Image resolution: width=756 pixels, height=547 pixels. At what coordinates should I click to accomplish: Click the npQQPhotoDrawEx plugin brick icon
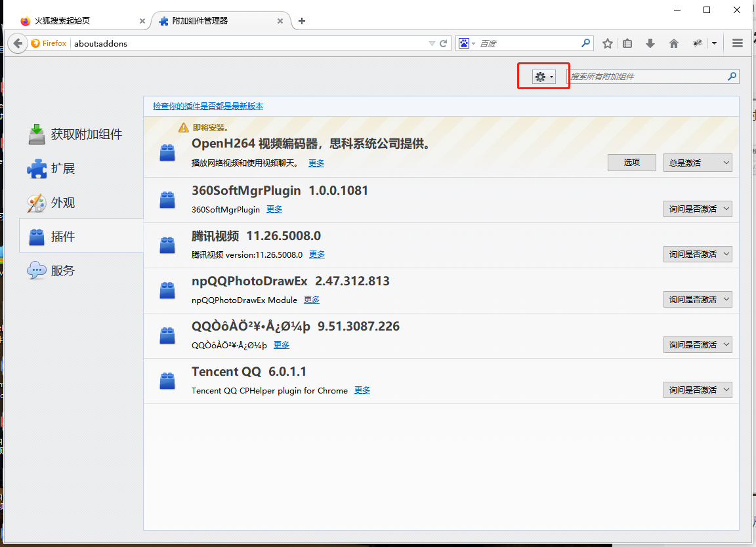167,291
